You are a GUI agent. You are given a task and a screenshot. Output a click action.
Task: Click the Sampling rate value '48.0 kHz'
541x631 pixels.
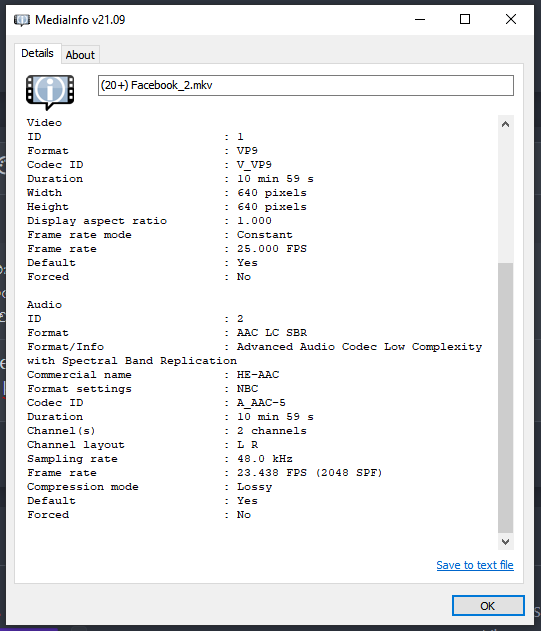tap(264, 459)
